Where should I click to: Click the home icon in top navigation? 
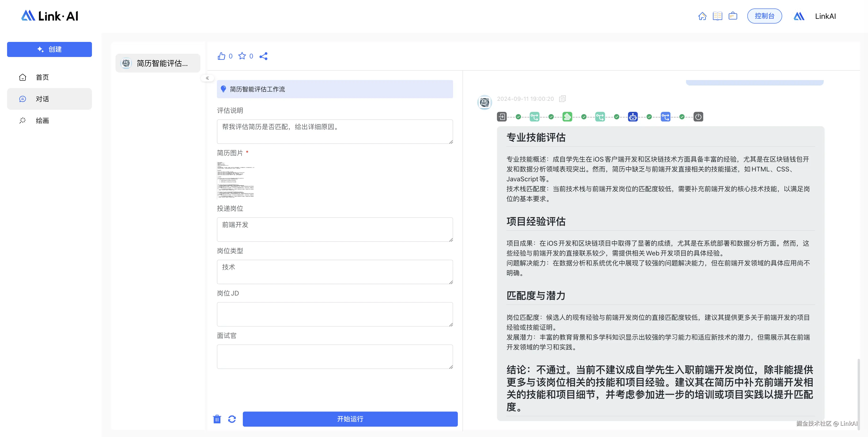(703, 16)
